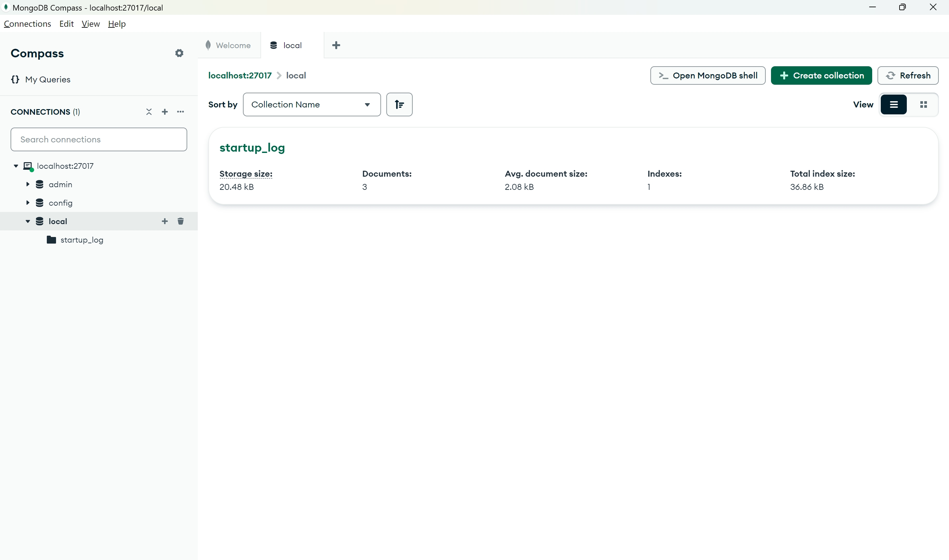949x560 pixels.
Task: Add new connection plus icon
Action: (165, 112)
